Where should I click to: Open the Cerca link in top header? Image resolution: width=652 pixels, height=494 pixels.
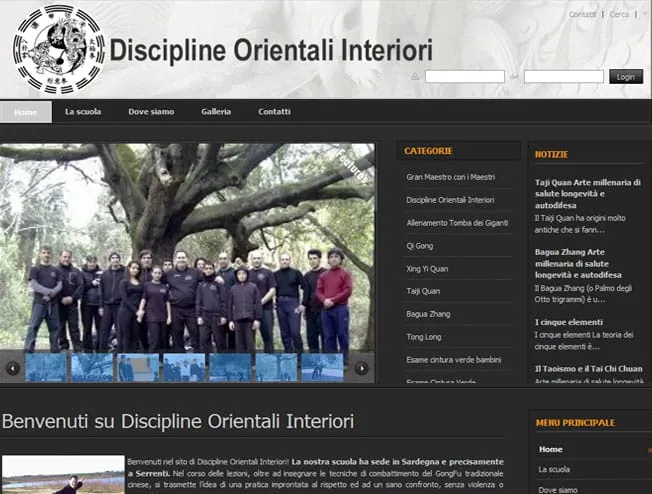coord(619,14)
